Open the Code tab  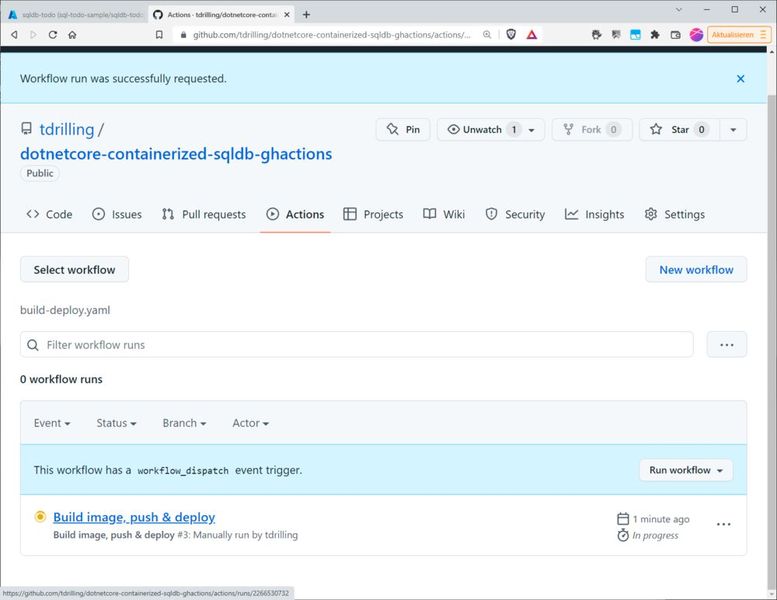(x=49, y=215)
